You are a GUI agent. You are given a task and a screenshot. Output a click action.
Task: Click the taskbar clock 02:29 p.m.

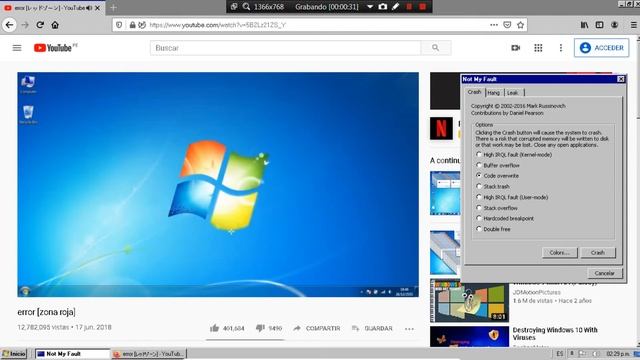pyautogui.click(x=618, y=354)
